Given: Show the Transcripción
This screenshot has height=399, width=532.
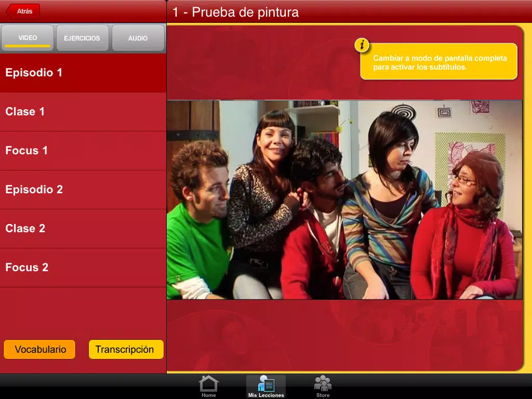Looking at the screenshot, I should pyautogui.click(x=126, y=350).
